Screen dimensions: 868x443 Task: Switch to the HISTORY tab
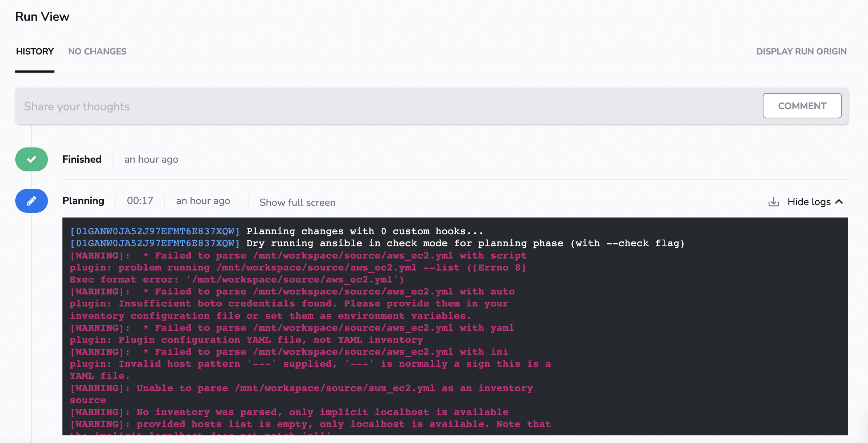coord(34,51)
